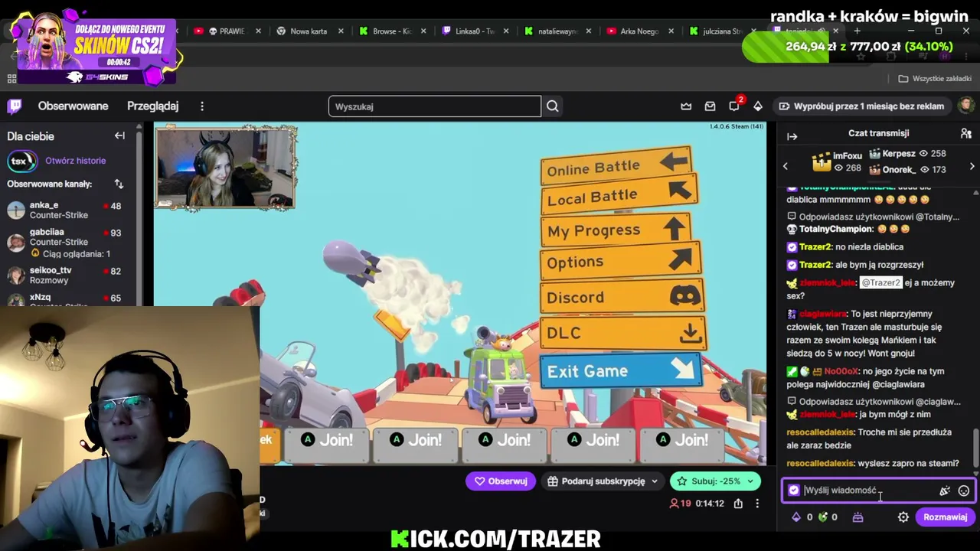Open the Twitch home logo

click(15, 106)
